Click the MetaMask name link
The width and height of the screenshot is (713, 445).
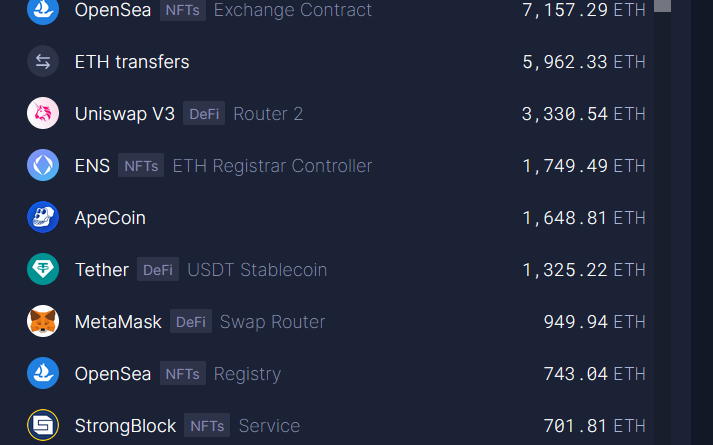[117, 322]
